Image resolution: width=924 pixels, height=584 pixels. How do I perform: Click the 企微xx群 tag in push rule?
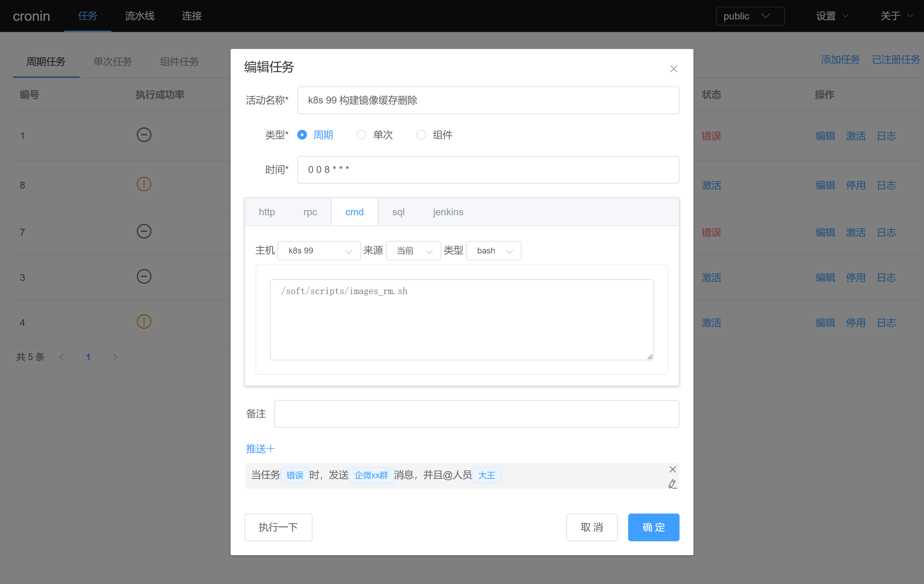tap(371, 475)
